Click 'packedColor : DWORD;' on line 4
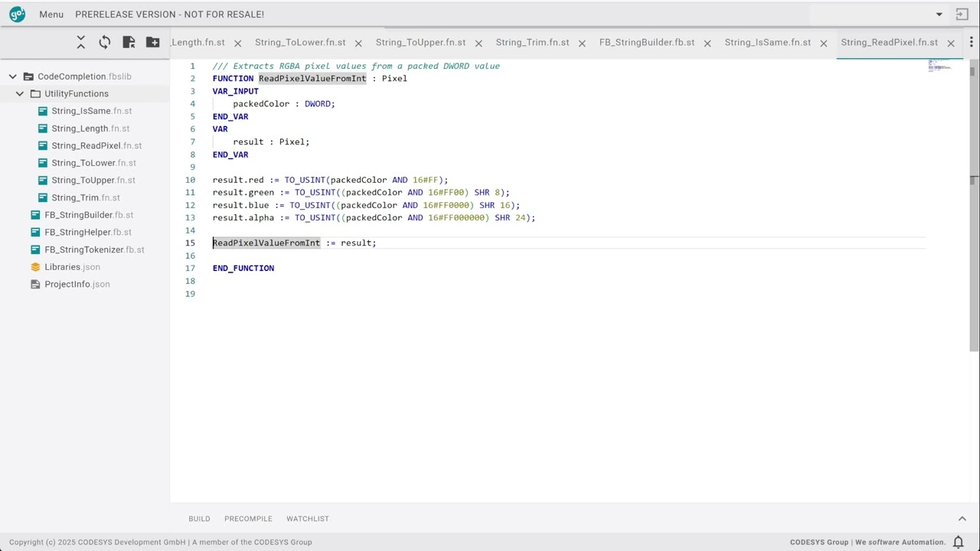 click(x=284, y=104)
